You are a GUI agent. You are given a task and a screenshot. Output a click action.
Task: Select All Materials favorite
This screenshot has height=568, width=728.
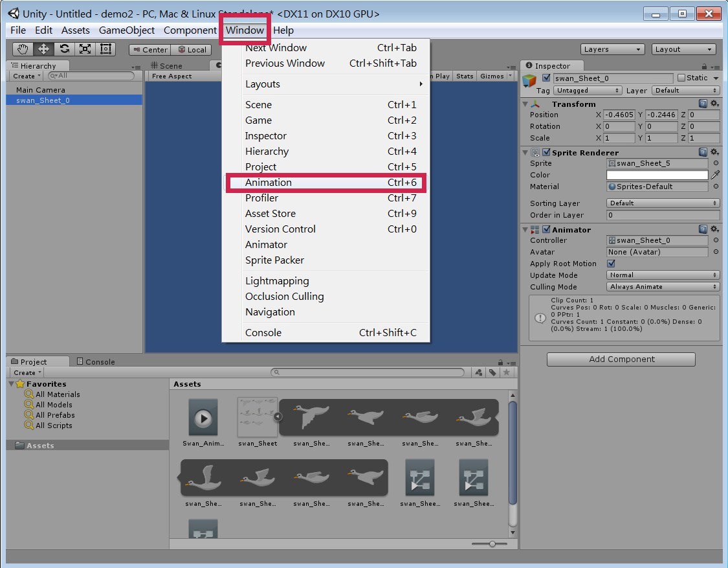(x=58, y=394)
